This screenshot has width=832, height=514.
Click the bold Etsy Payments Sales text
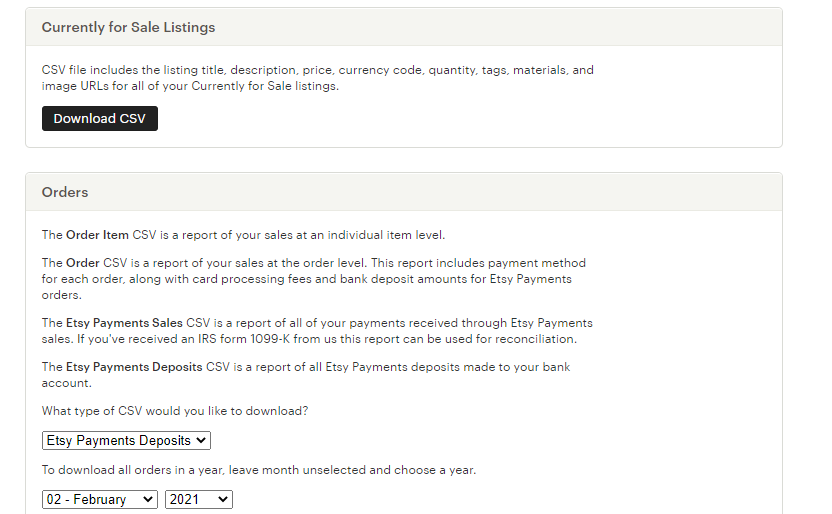click(x=124, y=323)
